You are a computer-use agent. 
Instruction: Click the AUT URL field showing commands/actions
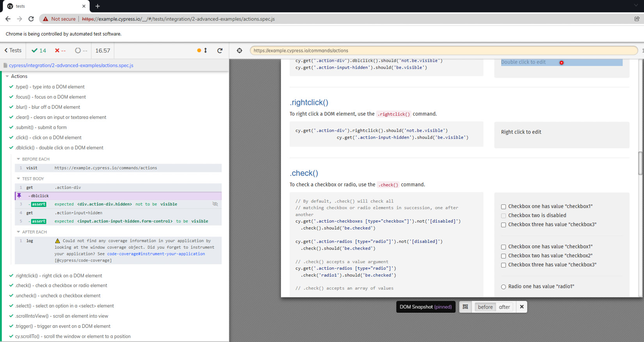click(x=444, y=50)
